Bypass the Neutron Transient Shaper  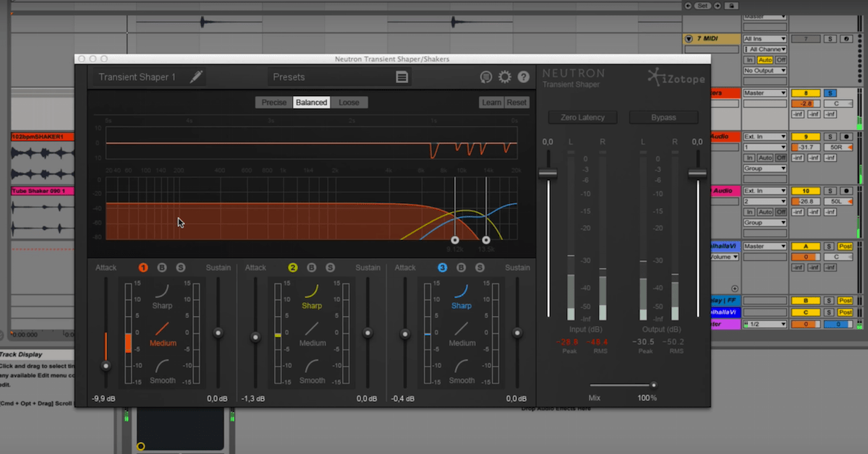point(663,116)
